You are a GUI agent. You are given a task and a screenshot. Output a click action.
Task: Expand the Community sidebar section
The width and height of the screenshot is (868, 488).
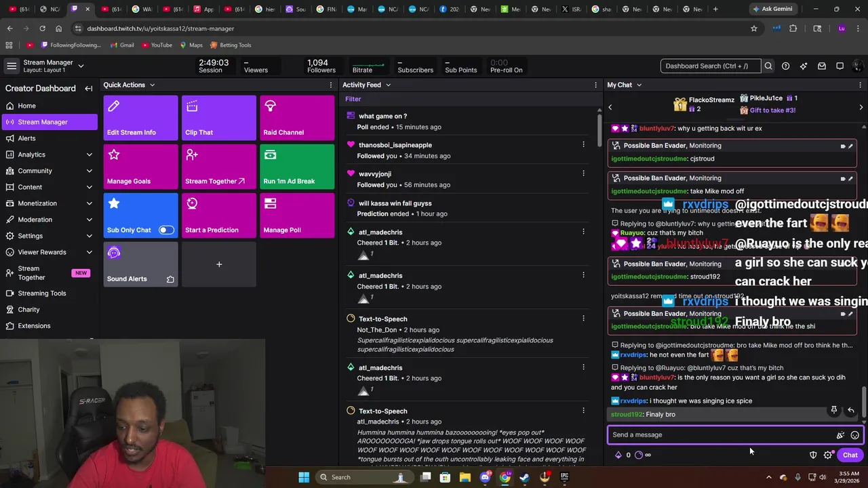(x=89, y=171)
